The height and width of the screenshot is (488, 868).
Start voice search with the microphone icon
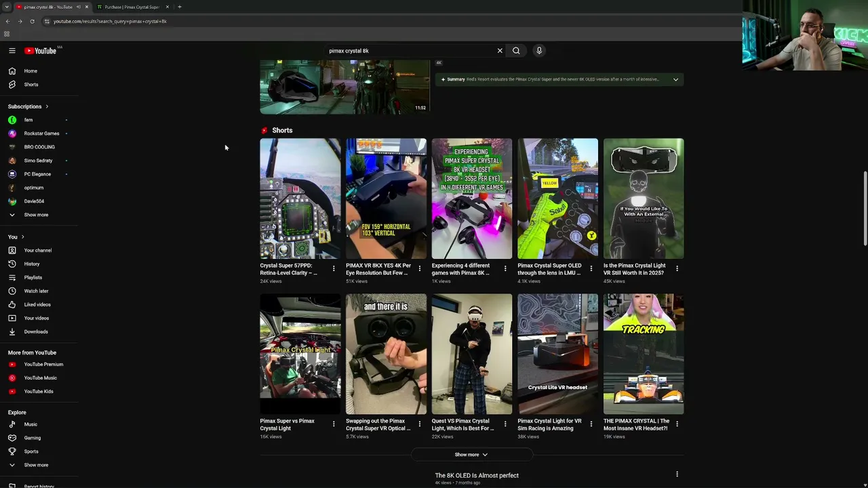[x=539, y=51]
